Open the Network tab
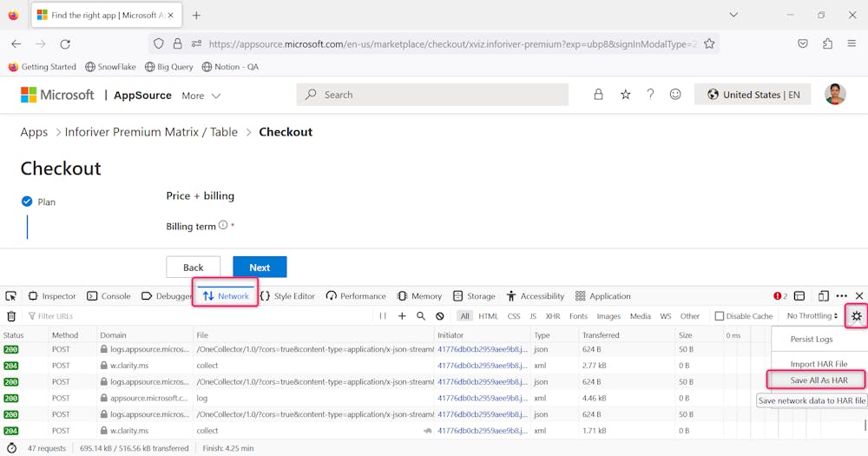The height and width of the screenshot is (456, 868). click(x=226, y=296)
